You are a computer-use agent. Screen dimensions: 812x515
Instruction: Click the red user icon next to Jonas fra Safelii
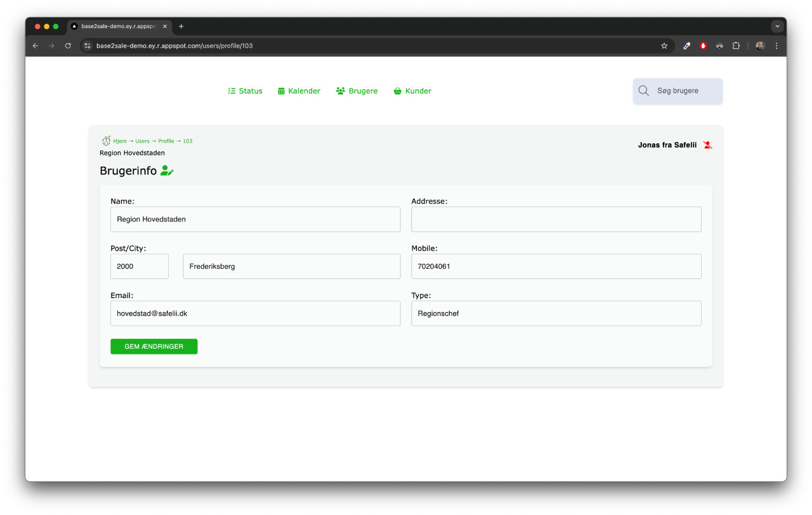[x=707, y=145]
